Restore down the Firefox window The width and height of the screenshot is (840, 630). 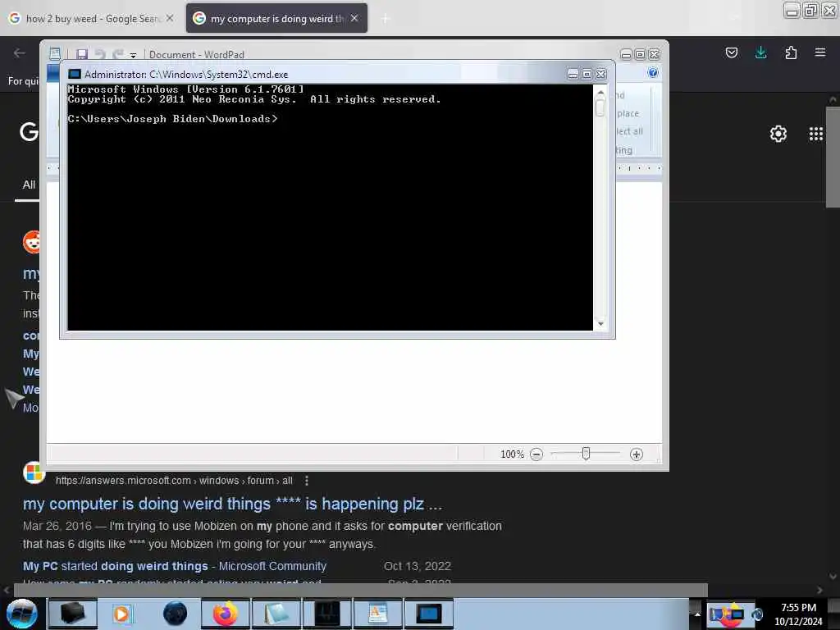810,10
